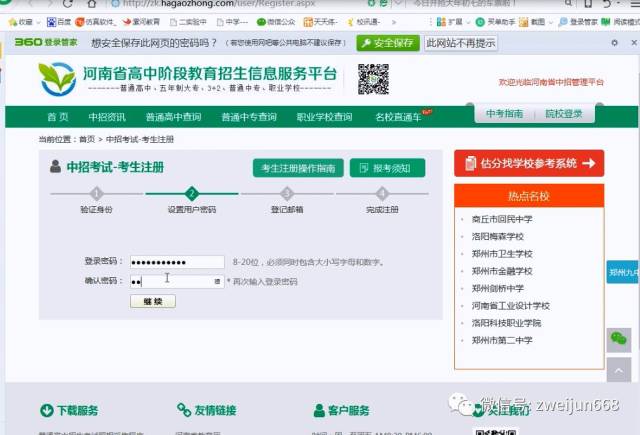Open 洛阳梅森学校 link
The height and width of the screenshot is (435, 640).
coord(498,236)
